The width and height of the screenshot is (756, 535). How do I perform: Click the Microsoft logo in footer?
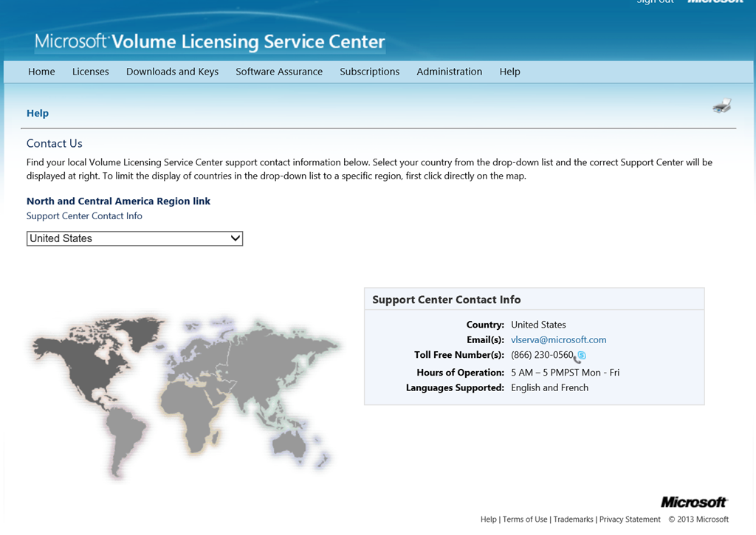[693, 502]
